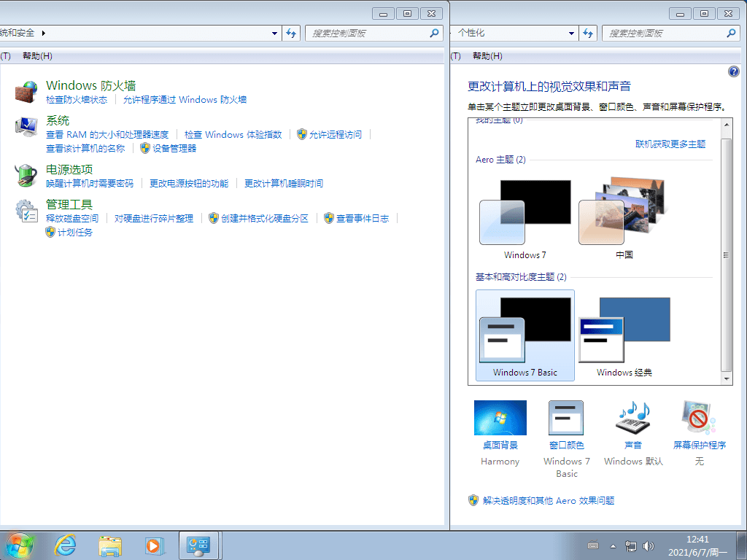
Task: Open Windows 防火墙 via the brick wall icon
Action: pyautogui.click(x=24, y=90)
